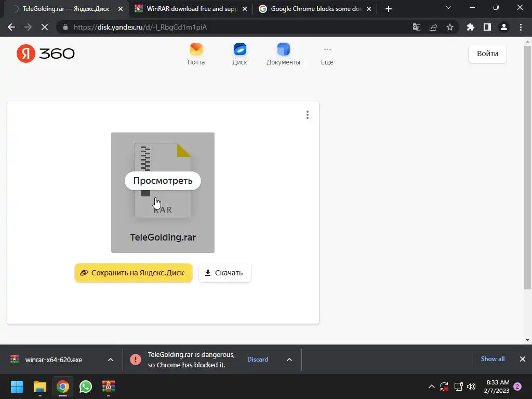532x399 pixels.
Task: Discard the blocked TeleGolding.rar download
Action: click(258, 360)
